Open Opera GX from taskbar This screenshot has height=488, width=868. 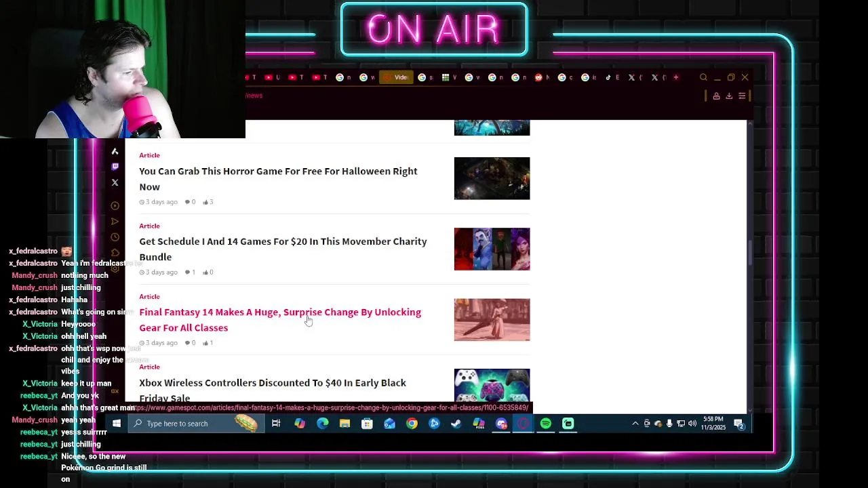524,424
